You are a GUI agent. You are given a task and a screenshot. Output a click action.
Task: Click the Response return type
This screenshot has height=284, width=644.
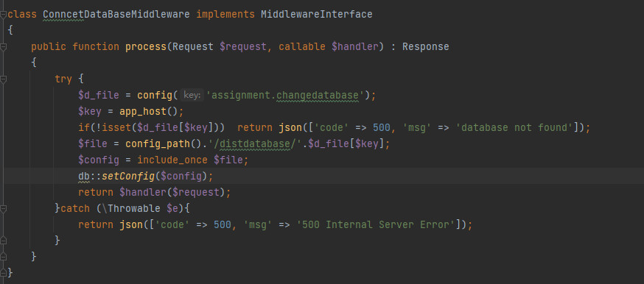tap(425, 46)
